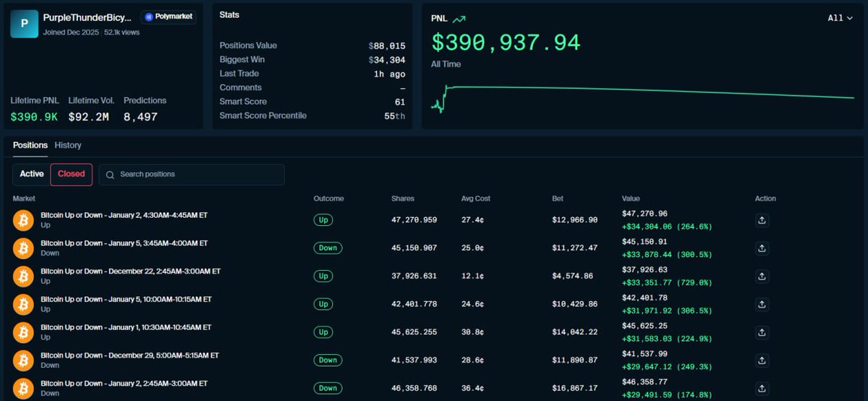Click the +$31,971.92 (306.5%) gain value

pos(667,311)
